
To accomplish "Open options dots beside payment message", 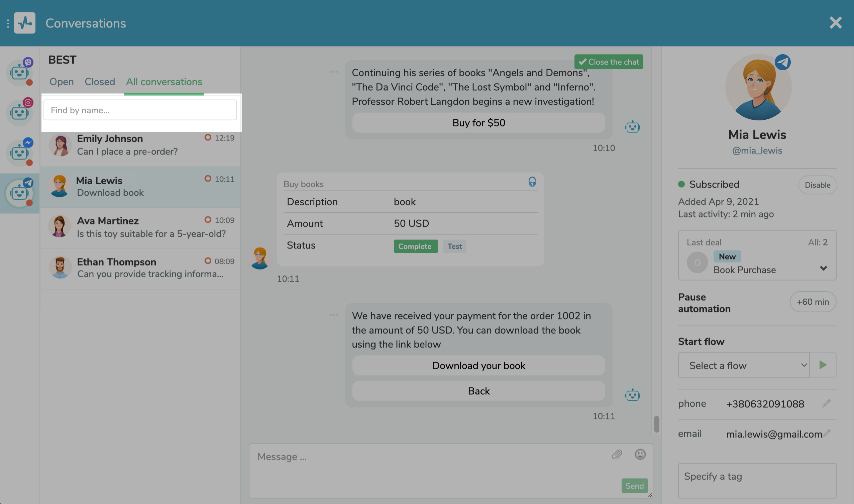I will tap(334, 315).
